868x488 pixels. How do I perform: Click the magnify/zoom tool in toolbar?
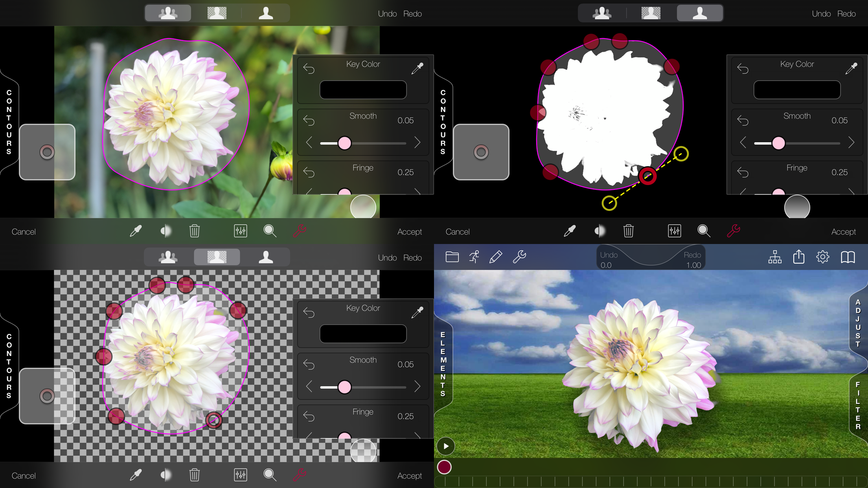click(270, 231)
